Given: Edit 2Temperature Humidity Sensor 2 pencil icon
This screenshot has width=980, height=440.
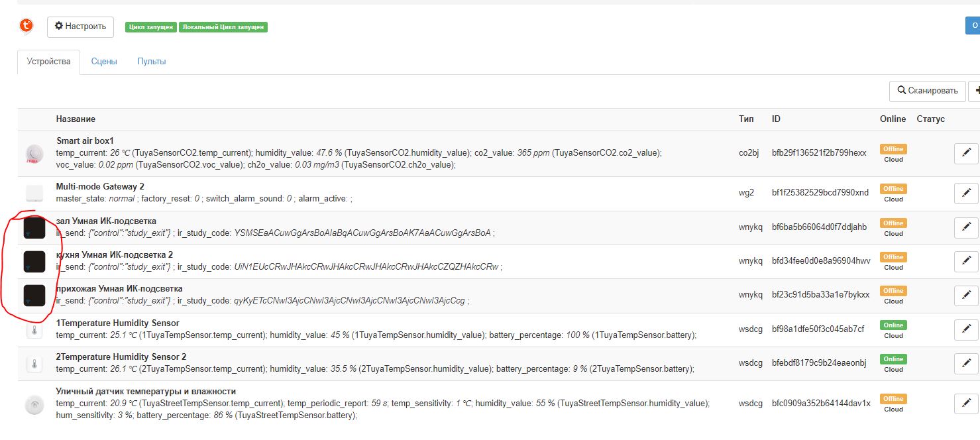Looking at the screenshot, I should [x=966, y=364].
